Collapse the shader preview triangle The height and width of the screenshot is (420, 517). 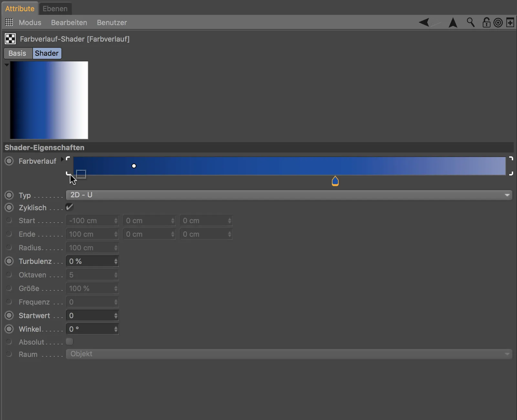pyautogui.click(x=6, y=65)
